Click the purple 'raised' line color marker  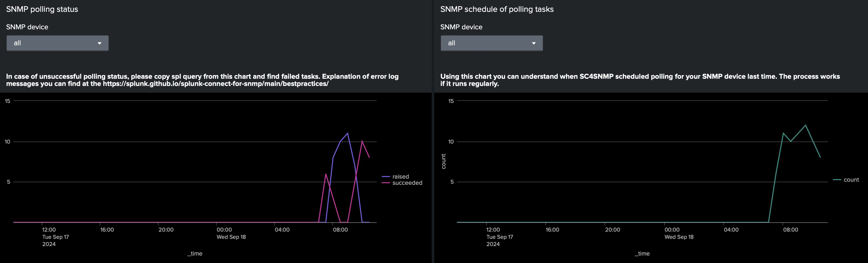386,176
